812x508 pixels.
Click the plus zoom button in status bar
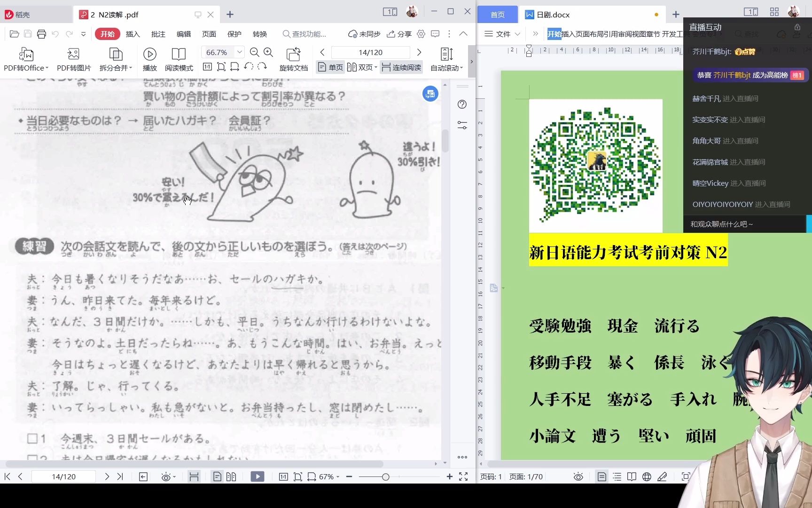coord(450,477)
